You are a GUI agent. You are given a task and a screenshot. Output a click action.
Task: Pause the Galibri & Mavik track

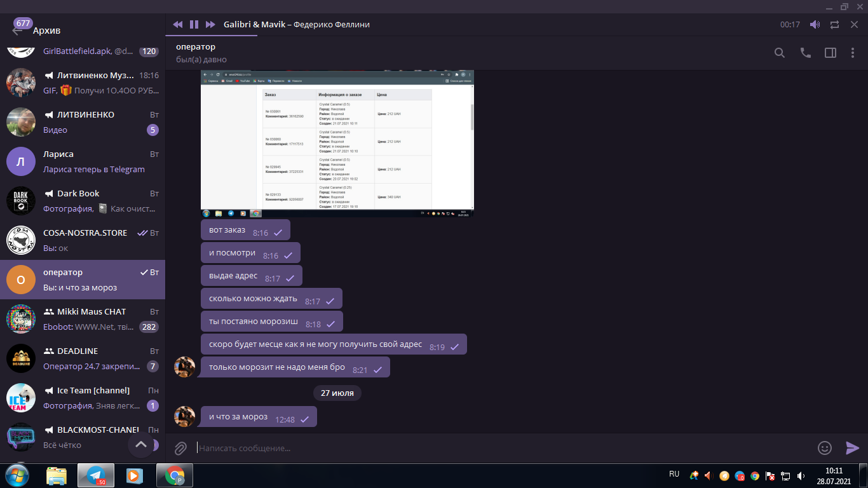pos(194,24)
